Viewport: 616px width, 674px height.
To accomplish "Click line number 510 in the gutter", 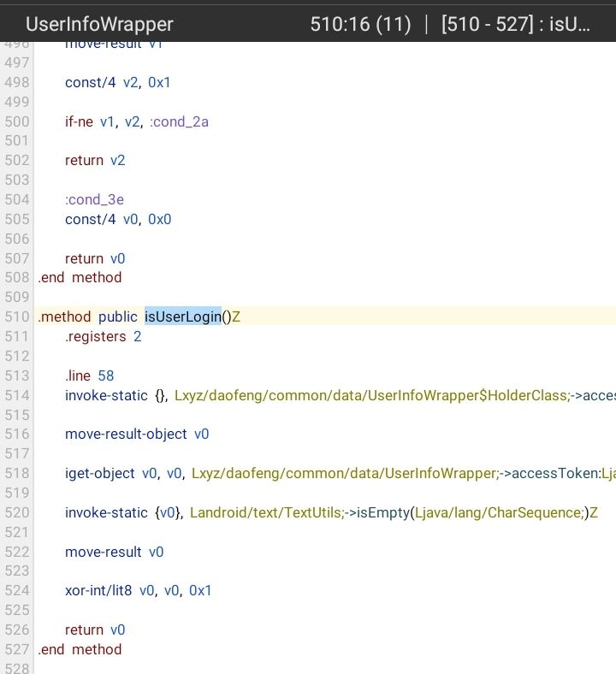I will [x=17, y=316].
